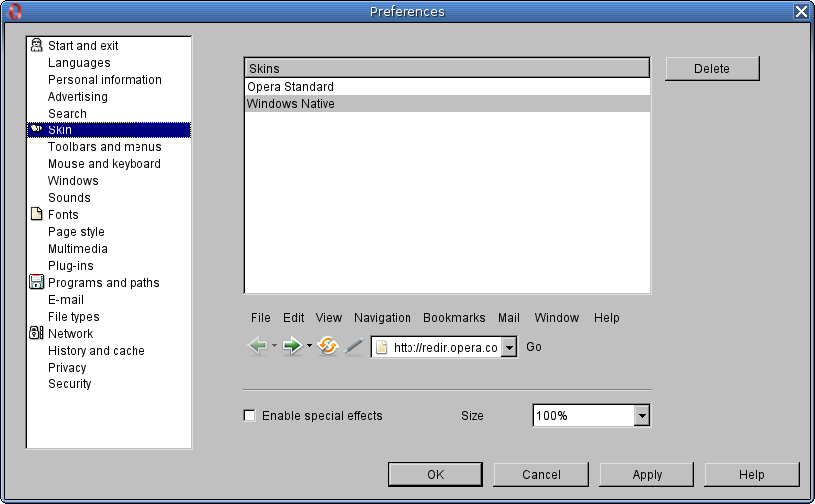Open the Size percentage dropdown
815x504 pixels.
tap(642, 416)
